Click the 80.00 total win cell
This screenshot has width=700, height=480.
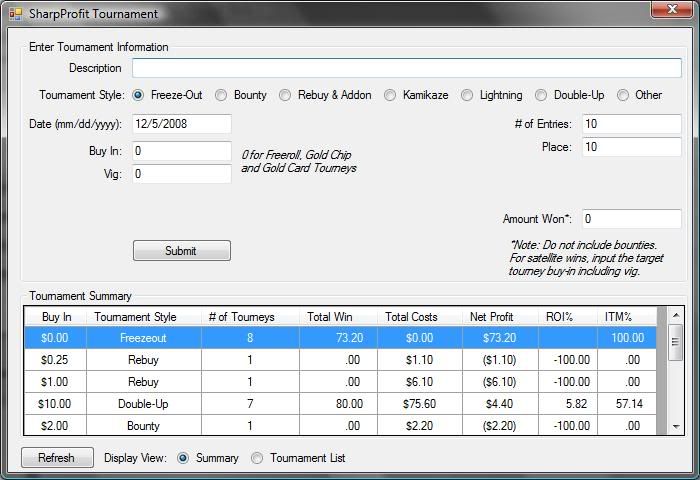pos(338,404)
